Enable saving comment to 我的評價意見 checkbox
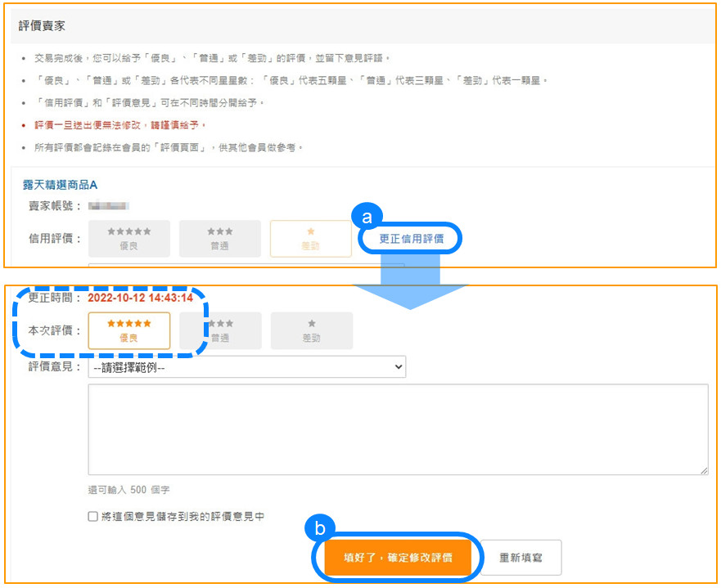The height and width of the screenshot is (588, 721). click(x=94, y=517)
